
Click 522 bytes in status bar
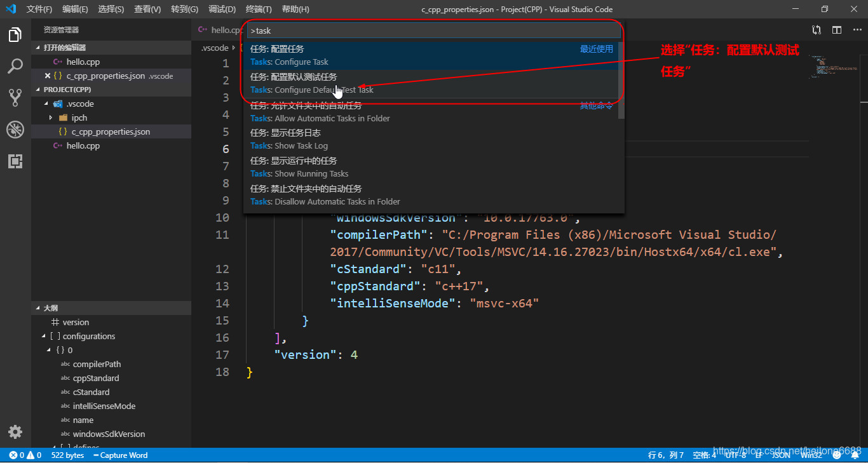(x=67, y=455)
